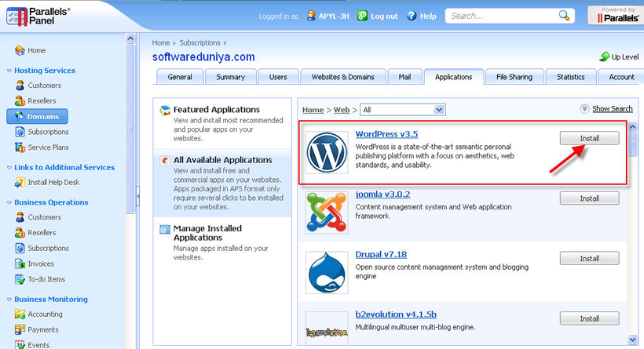Open the b2evolution v4.1.5b link
The height and width of the screenshot is (349, 644).
396,314
